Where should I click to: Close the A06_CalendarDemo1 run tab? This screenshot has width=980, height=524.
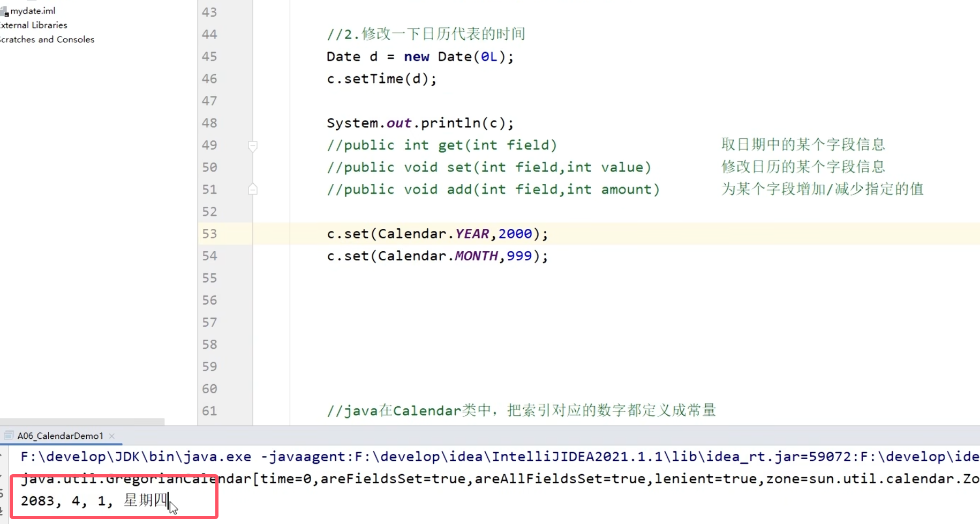click(112, 436)
